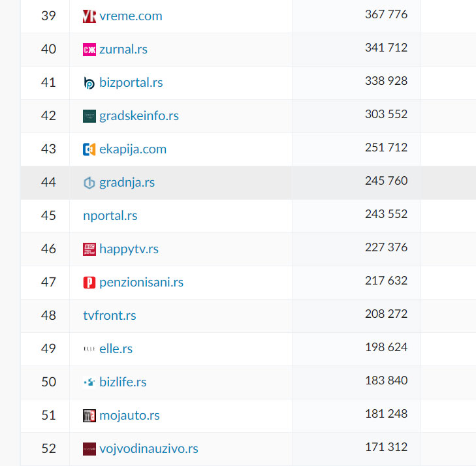This screenshot has height=466, width=476.
Task: Click rank number 52 cell
Action: (x=48, y=448)
